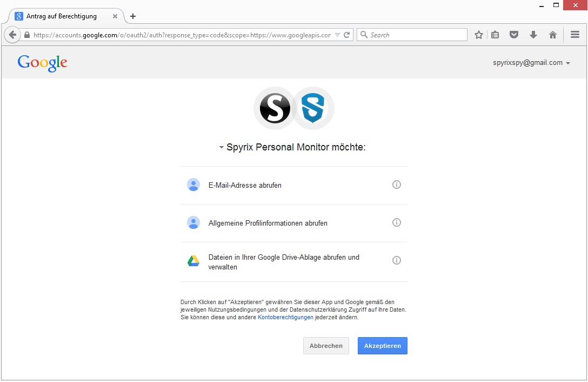Open the URL history dropdown arrow
The height and width of the screenshot is (382, 588).
[x=337, y=35]
